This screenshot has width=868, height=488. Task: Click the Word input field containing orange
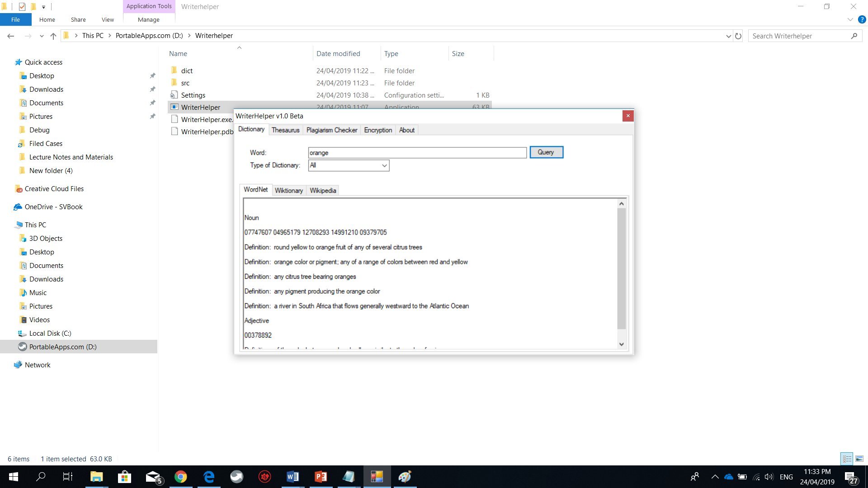pos(417,153)
